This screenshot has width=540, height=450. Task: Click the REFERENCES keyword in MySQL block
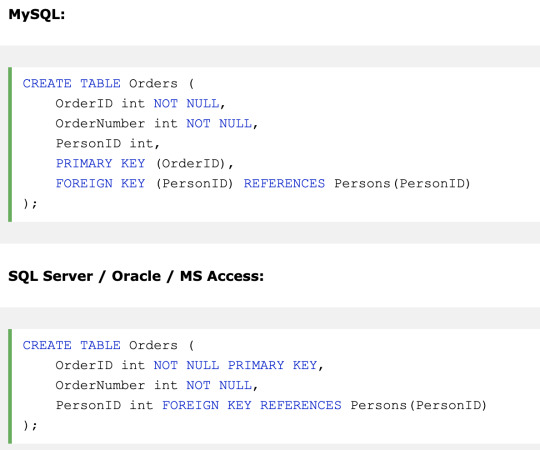click(284, 184)
